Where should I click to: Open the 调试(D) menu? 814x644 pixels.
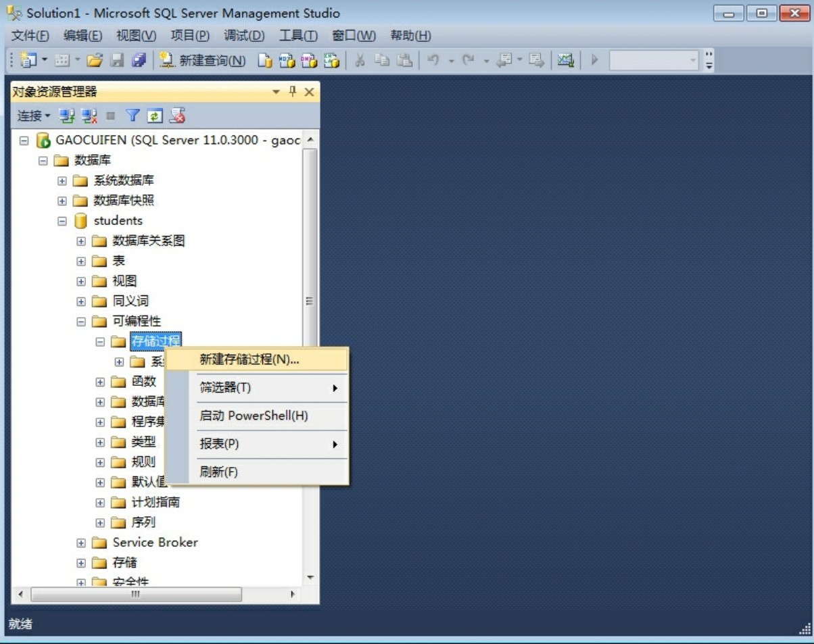tap(244, 36)
